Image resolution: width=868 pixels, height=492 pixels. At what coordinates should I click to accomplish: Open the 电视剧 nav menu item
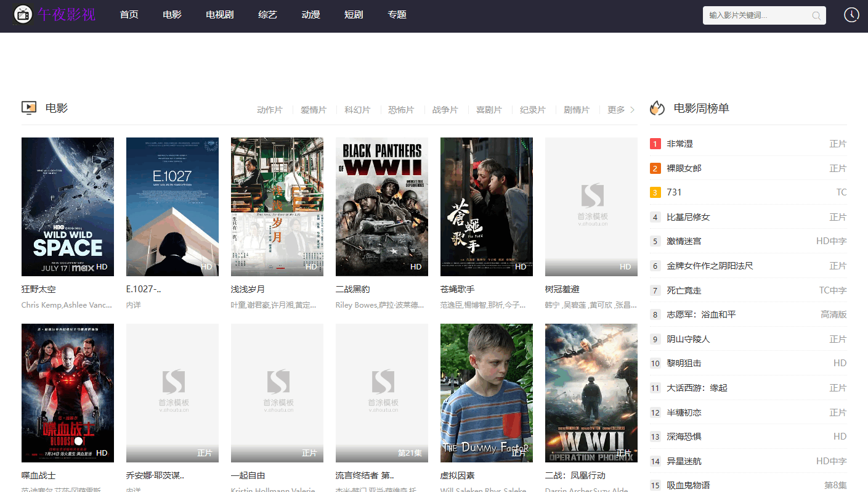point(219,15)
